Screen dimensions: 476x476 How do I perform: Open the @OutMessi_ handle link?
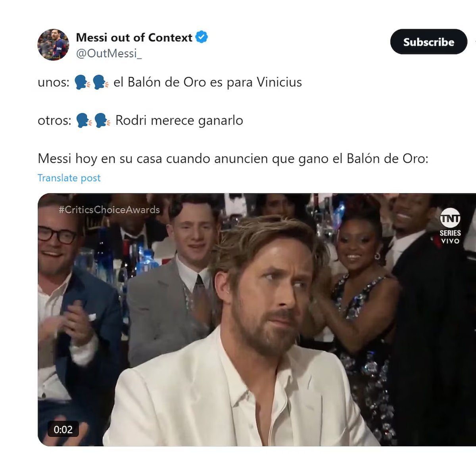coord(109,53)
